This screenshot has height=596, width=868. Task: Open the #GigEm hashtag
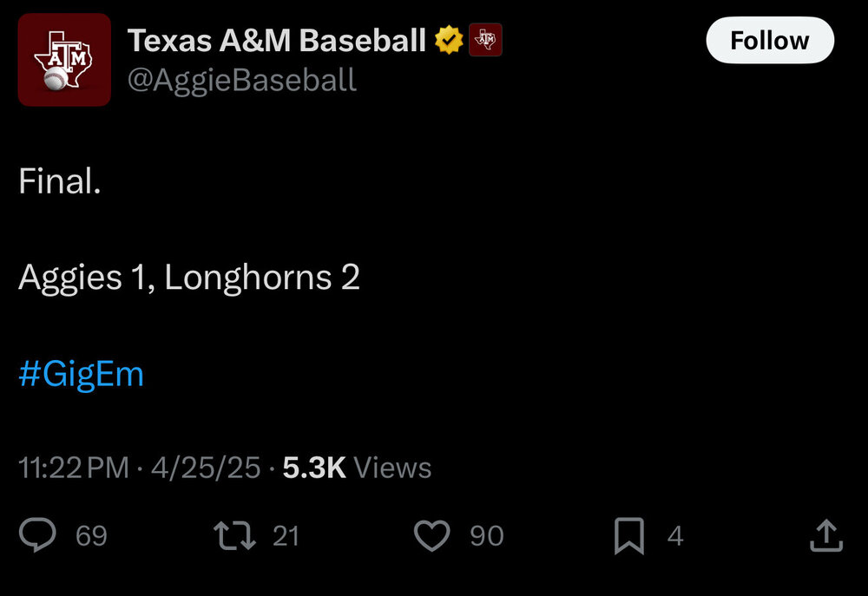81,375
